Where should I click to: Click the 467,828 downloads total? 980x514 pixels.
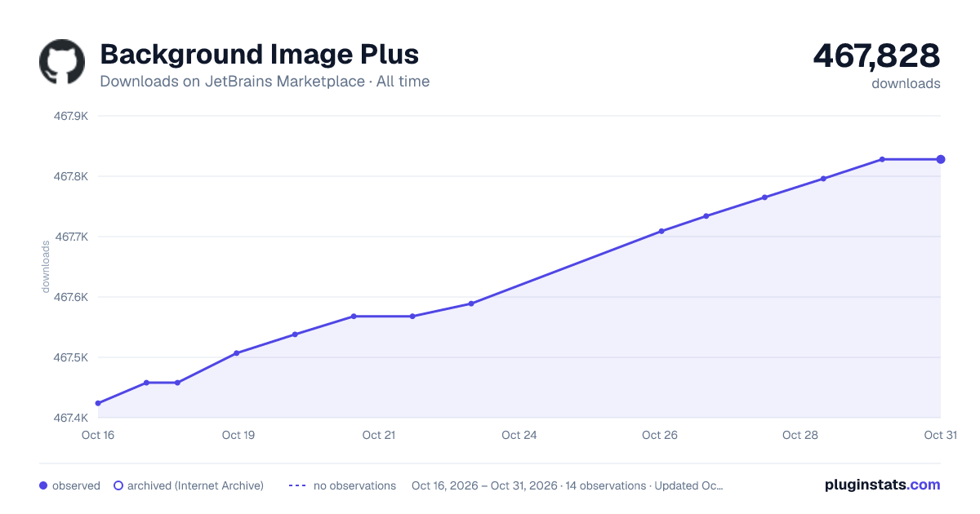point(876,55)
